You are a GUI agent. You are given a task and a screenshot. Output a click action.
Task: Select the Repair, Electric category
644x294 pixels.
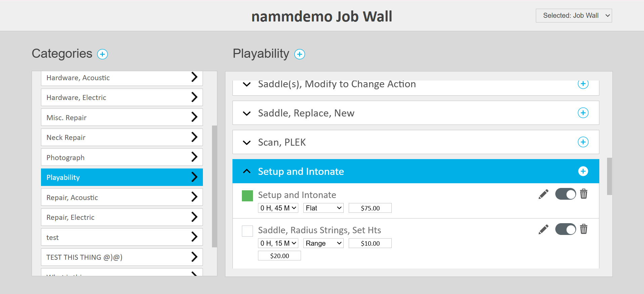[122, 217]
